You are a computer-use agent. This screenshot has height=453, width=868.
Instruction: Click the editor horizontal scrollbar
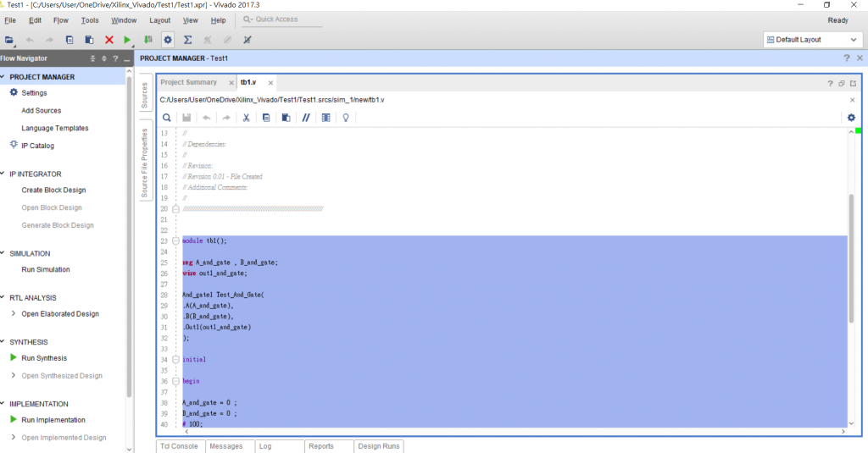coord(515,432)
